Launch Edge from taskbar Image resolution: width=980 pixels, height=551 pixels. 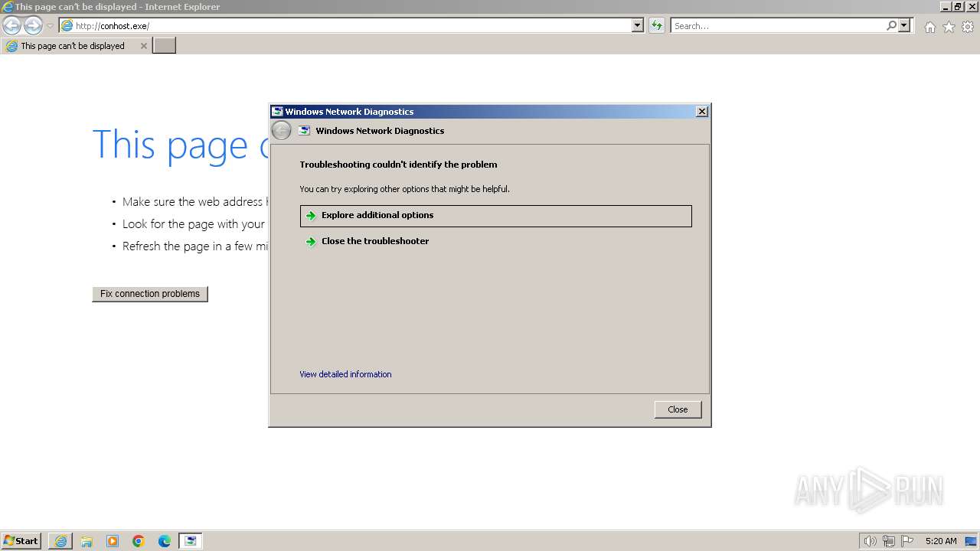(x=165, y=541)
